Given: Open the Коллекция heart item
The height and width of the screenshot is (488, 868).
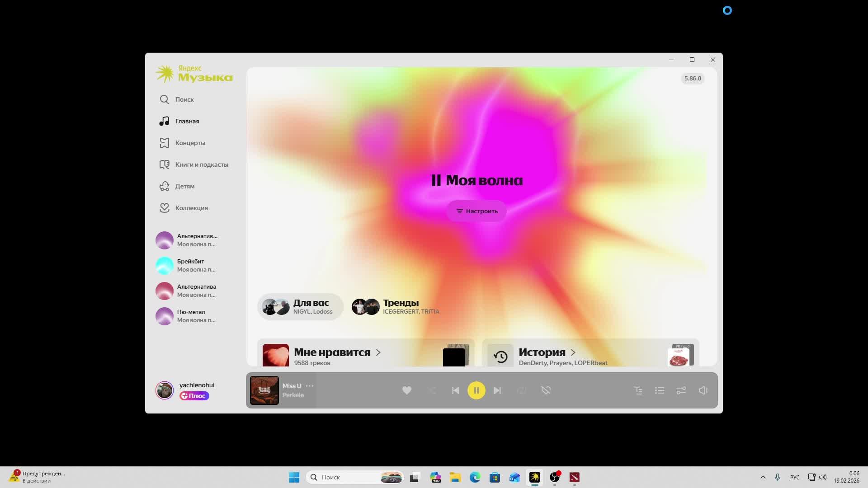Looking at the screenshot, I should 191,208.
